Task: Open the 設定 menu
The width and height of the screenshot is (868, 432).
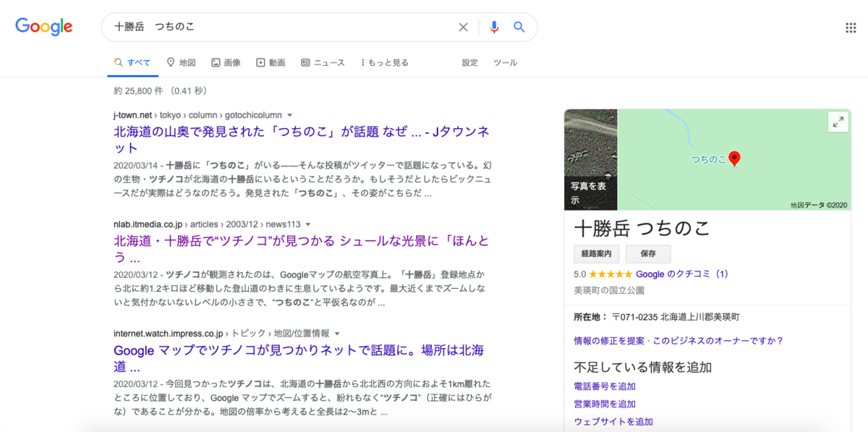Action: (x=470, y=63)
